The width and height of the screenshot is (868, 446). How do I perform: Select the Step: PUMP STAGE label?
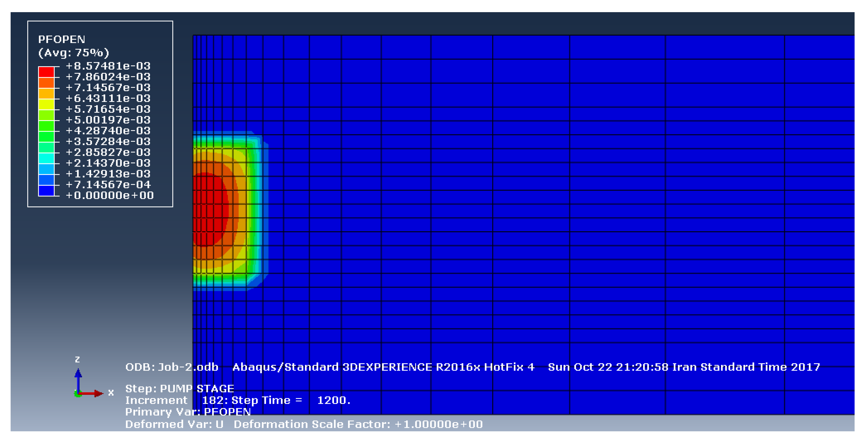click(180, 389)
